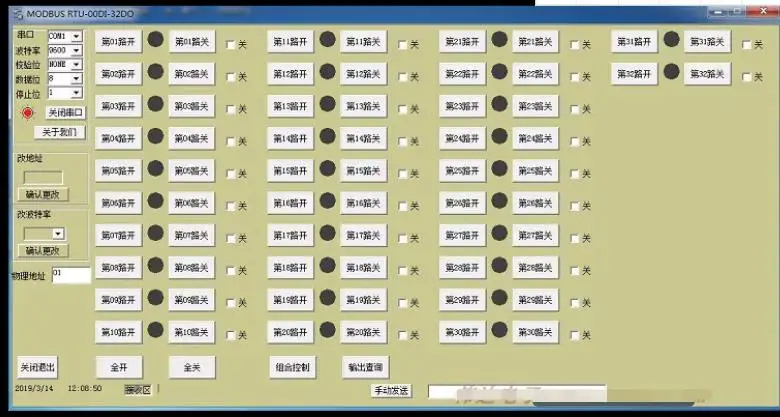Click the 接收区 receive area button
The width and height of the screenshot is (780, 417).
137,390
